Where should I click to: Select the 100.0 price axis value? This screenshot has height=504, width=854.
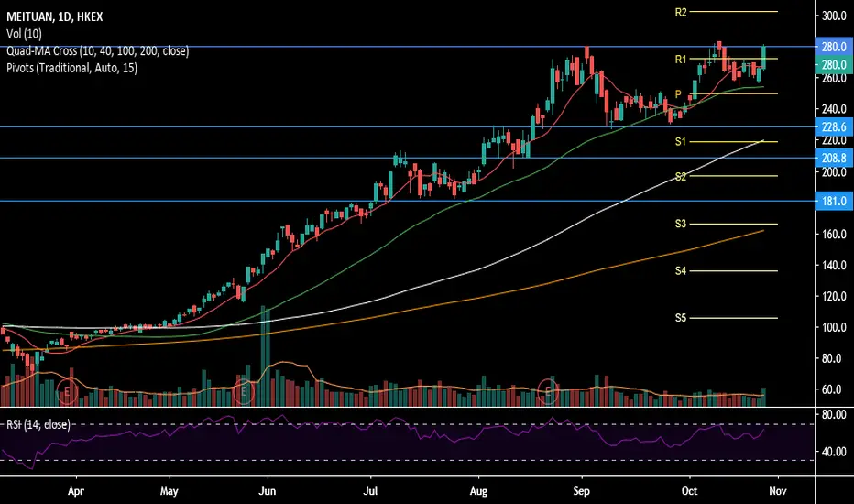click(834, 327)
